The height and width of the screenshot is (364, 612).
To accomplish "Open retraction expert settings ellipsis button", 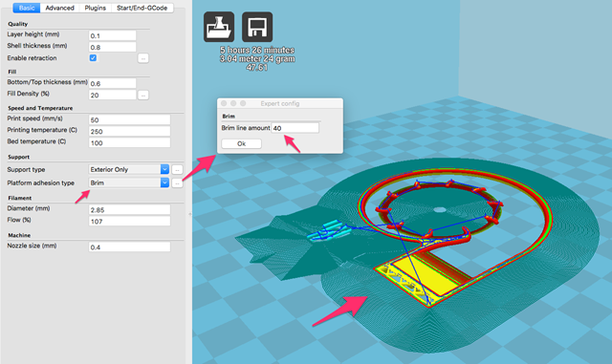I will tap(143, 58).
